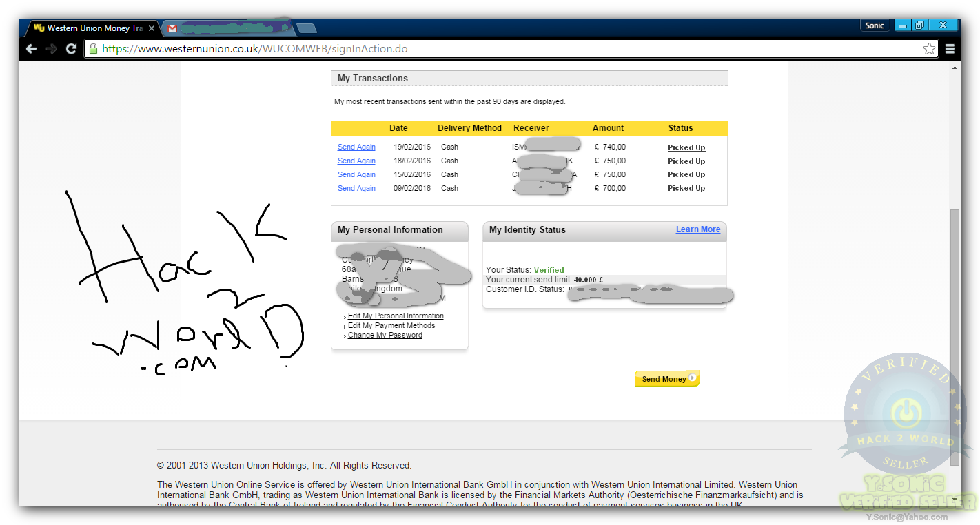Click Send Again for the 09/02/2016 transaction
Image resolution: width=980 pixels, height=525 pixels.
click(356, 188)
